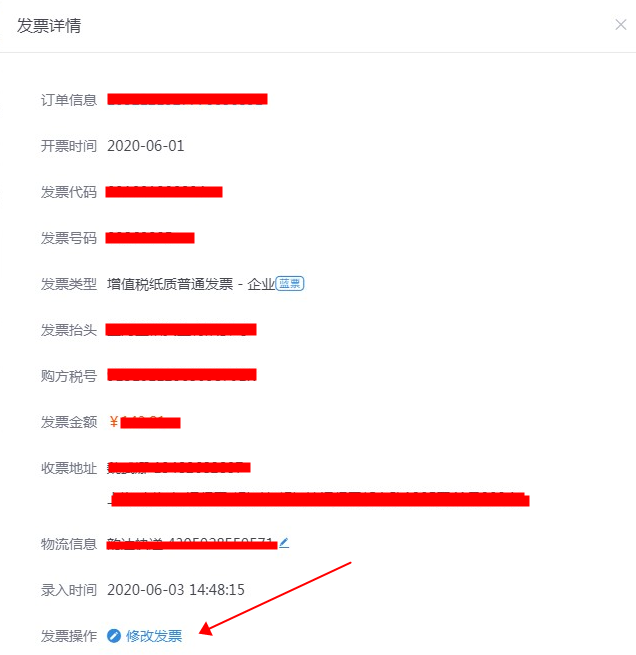The image size is (636, 655).
Task: Click the long redacted address line
Action: point(319,500)
